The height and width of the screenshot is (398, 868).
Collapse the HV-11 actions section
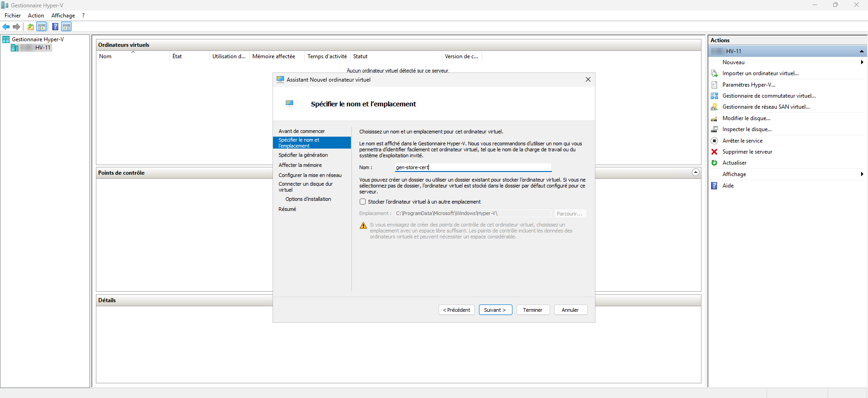click(861, 51)
